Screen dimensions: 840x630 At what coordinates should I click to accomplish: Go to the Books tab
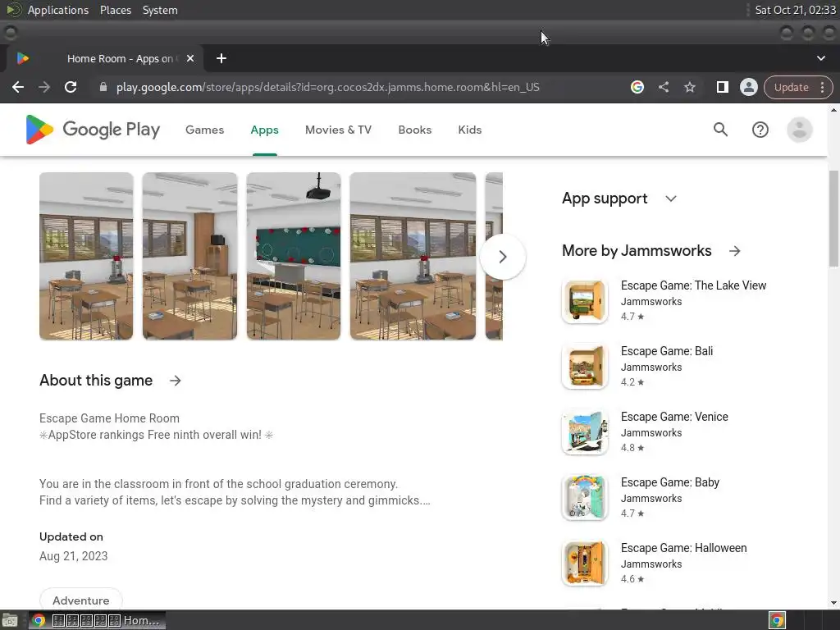(414, 130)
